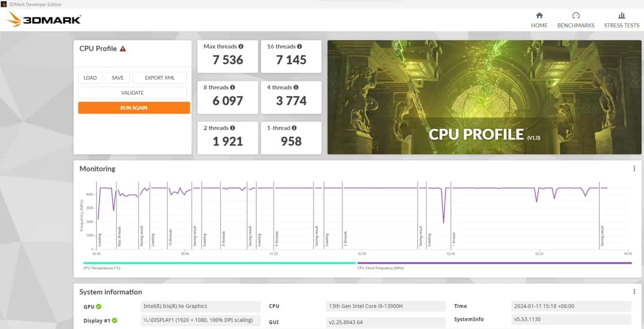Screen dimensions: 644x329
Task: Click the 1 thread marker in chart
Action: (x=454, y=239)
